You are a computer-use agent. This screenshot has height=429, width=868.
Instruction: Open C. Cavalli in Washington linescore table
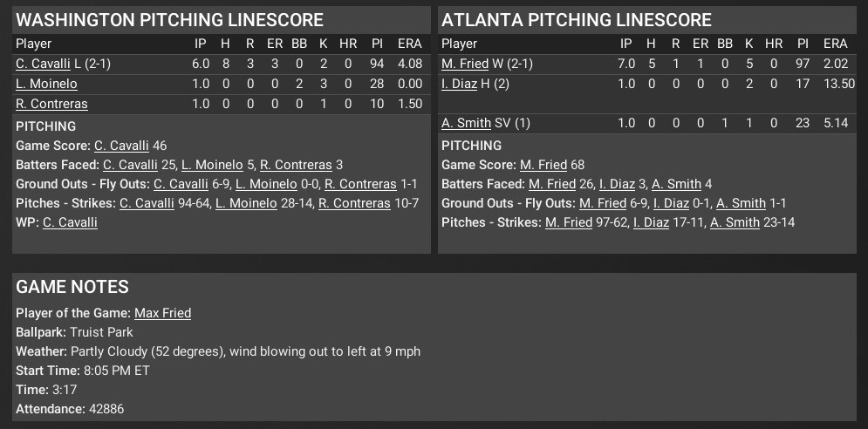coord(43,64)
